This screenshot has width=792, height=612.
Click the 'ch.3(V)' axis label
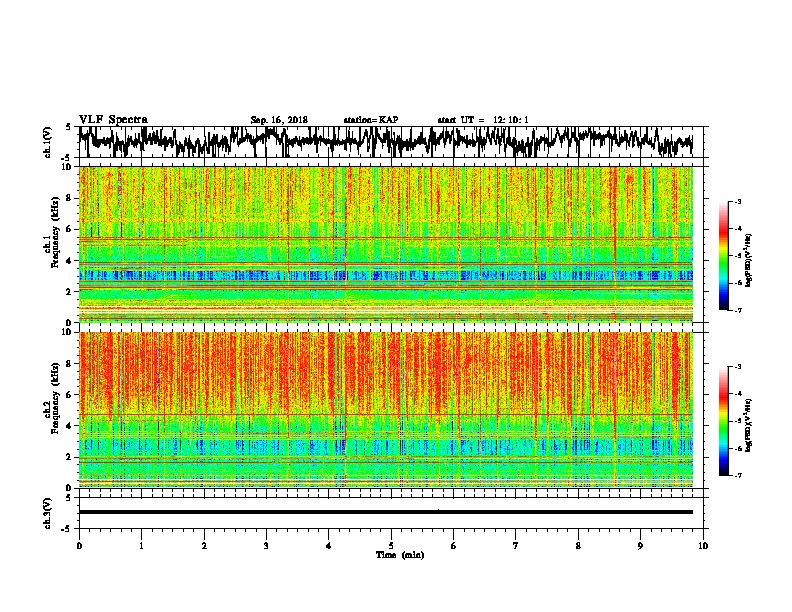coord(48,514)
